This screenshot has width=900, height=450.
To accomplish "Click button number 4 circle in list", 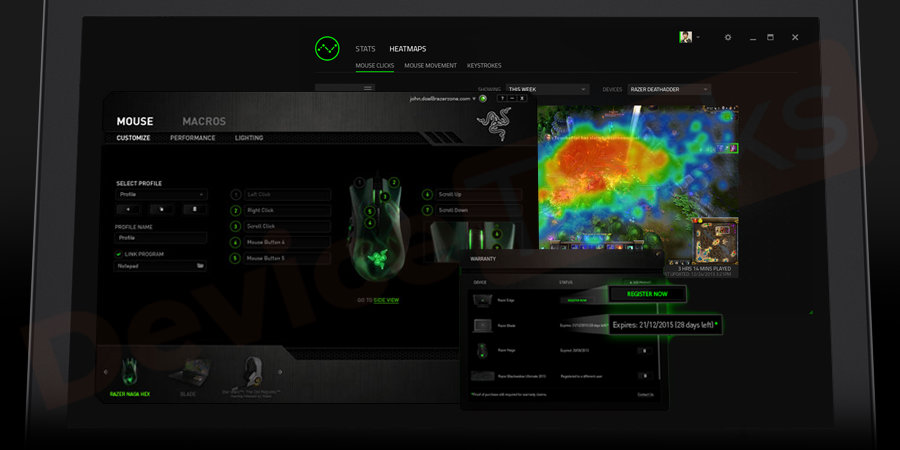I will [x=235, y=243].
